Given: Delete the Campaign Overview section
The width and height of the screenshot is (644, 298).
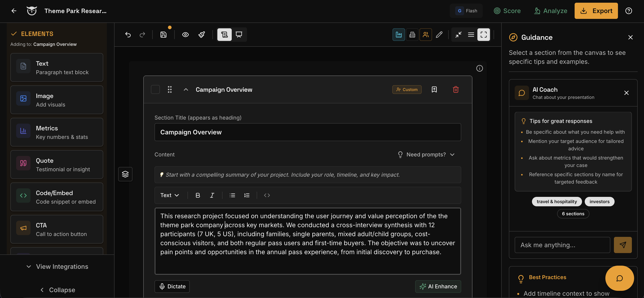Looking at the screenshot, I should 456,89.
